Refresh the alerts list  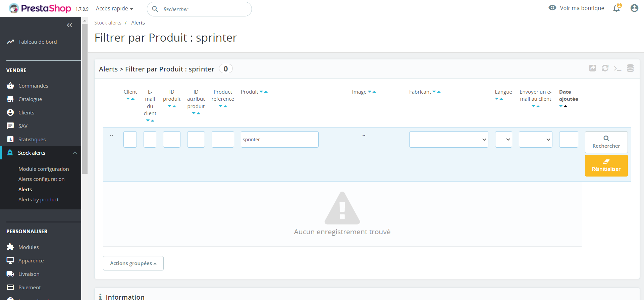(605, 68)
